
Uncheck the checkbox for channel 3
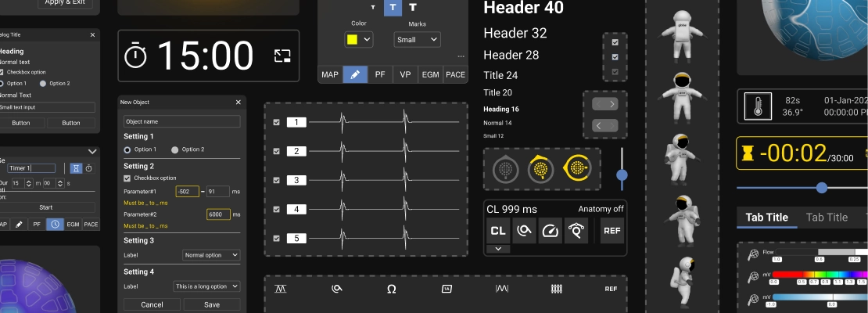[x=276, y=180]
